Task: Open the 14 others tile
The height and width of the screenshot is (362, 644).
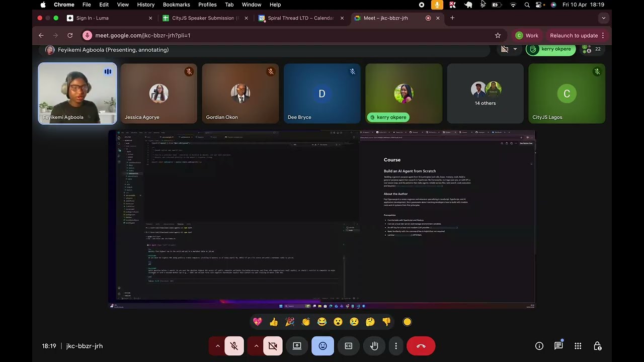Action: pos(485,94)
